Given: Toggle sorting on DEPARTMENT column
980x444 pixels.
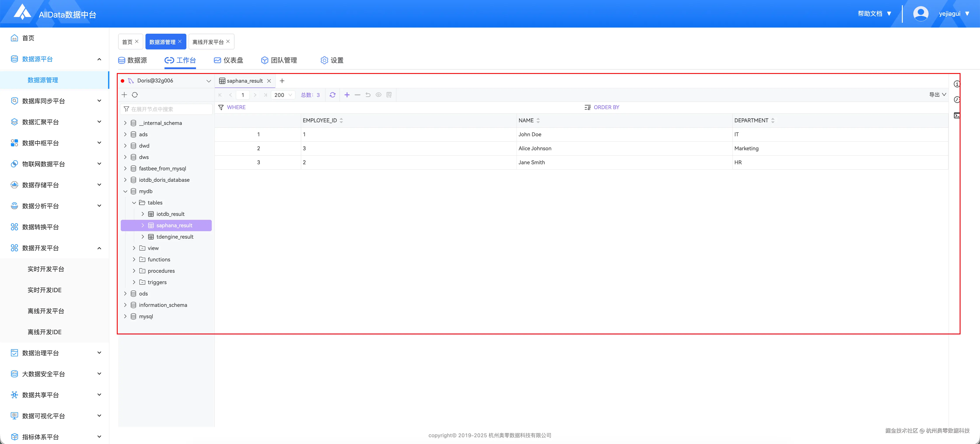Looking at the screenshot, I should tap(773, 121).
